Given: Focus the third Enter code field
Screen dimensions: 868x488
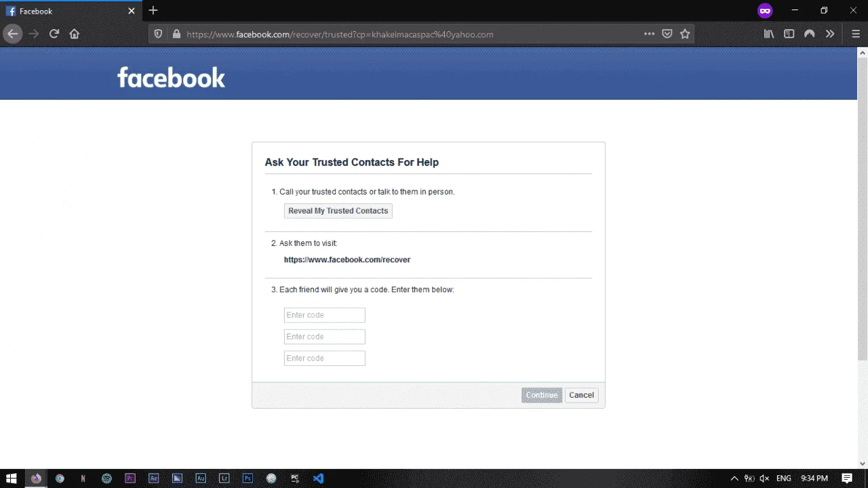Looking at the screenshot, I should [x=325, y=359].
